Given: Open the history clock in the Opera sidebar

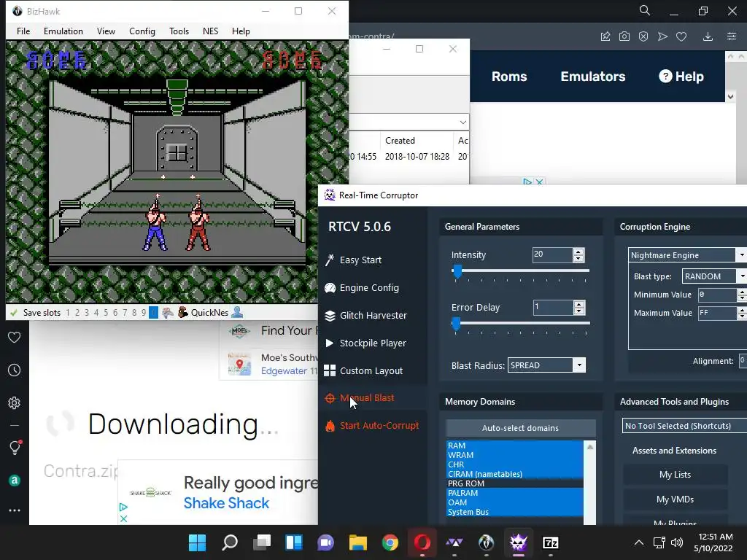Looking at the screenshot, I should coord(15,370).
